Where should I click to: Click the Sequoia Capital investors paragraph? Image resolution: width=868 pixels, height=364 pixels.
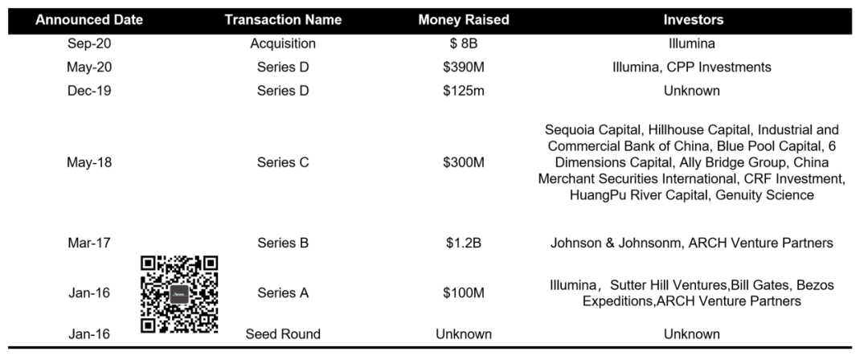click(692, 162)
